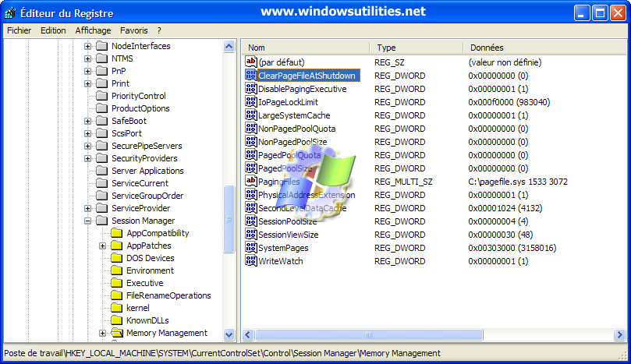Click the kernel folder icon
The height and width of the screenshot is (364, 631).
[x=117, y=308]
